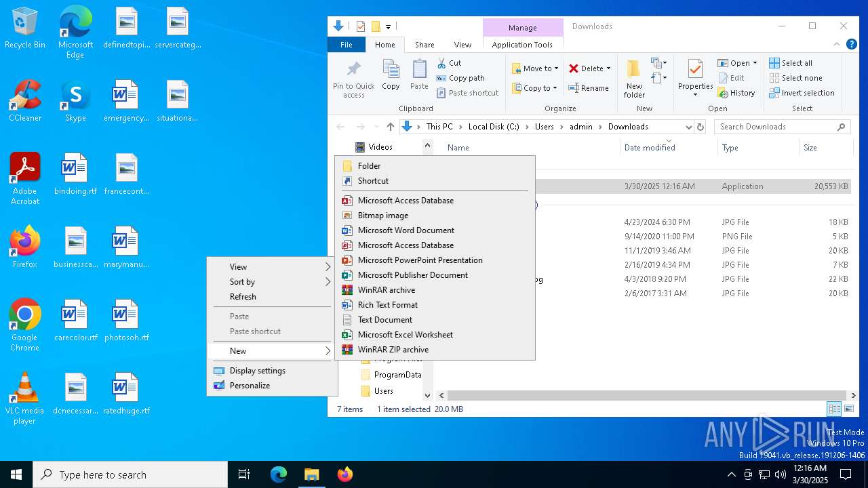Launch the CCleaner desktop shortcut

point(25,101)
